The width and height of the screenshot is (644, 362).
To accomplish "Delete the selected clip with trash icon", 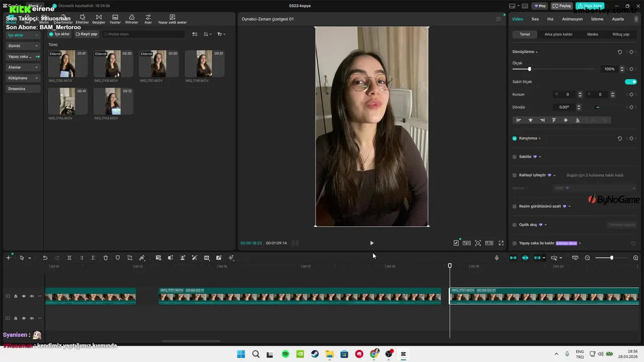I will pos(106,258).
